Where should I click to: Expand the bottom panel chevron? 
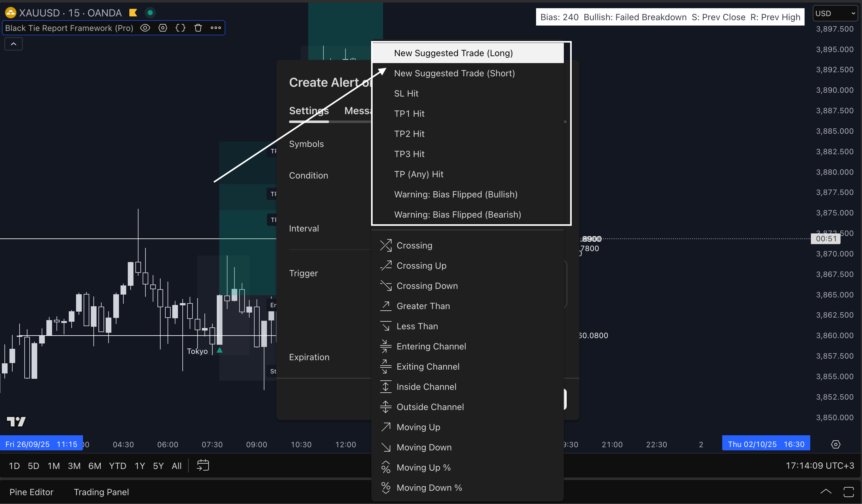[826, 492]
